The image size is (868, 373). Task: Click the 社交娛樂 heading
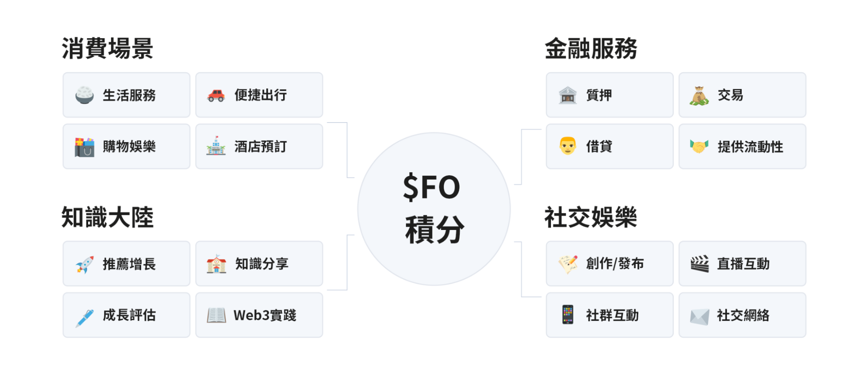(x=591, y=217)
